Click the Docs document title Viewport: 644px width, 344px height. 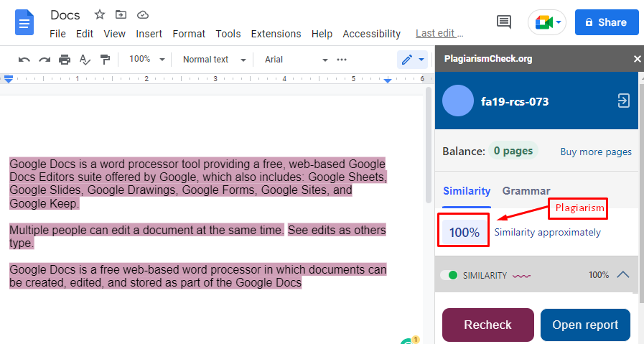[65, 15]
